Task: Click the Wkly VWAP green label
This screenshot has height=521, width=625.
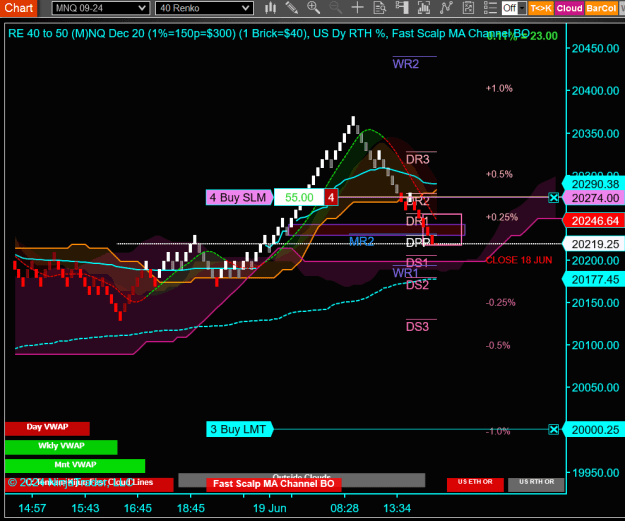Action: click(61, 447)
